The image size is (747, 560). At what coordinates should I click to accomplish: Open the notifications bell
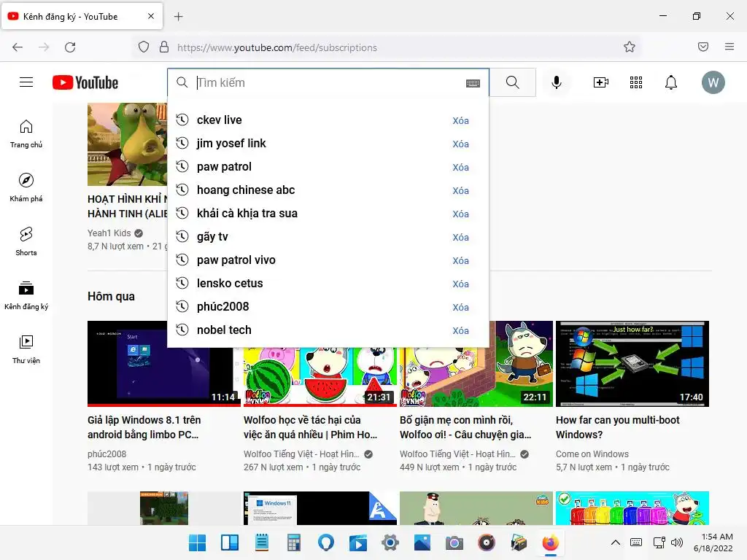(x=671, y=82)
